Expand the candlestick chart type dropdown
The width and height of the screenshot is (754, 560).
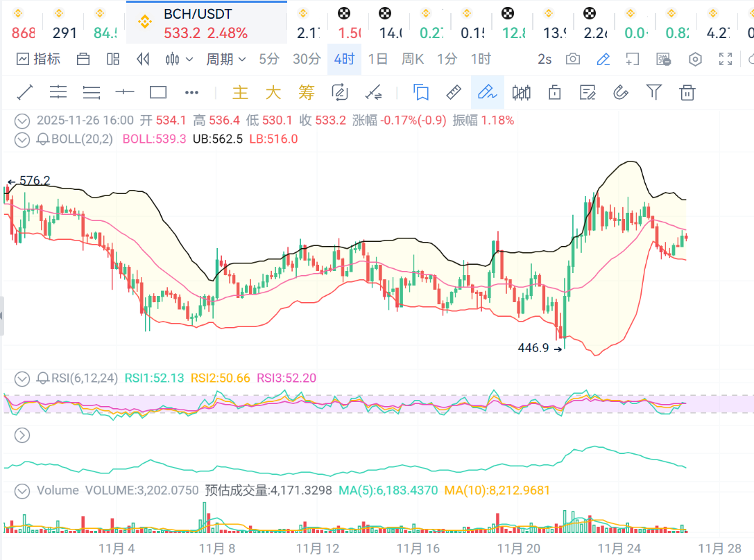point(179,60)
